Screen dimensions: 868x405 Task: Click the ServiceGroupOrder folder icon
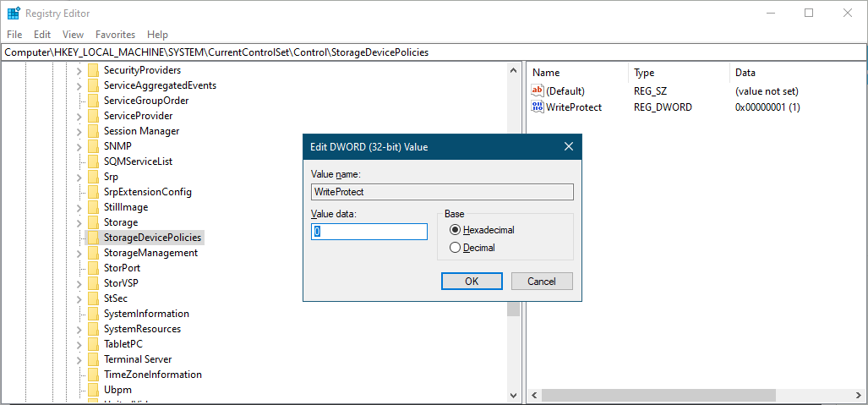pos(93,101)
